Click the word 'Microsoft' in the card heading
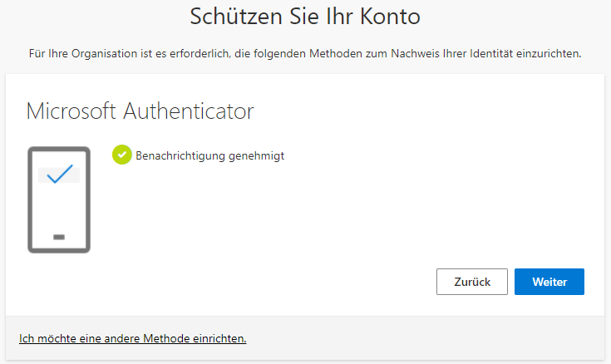Screen dimensions: 611x364 tap(71, 111)
